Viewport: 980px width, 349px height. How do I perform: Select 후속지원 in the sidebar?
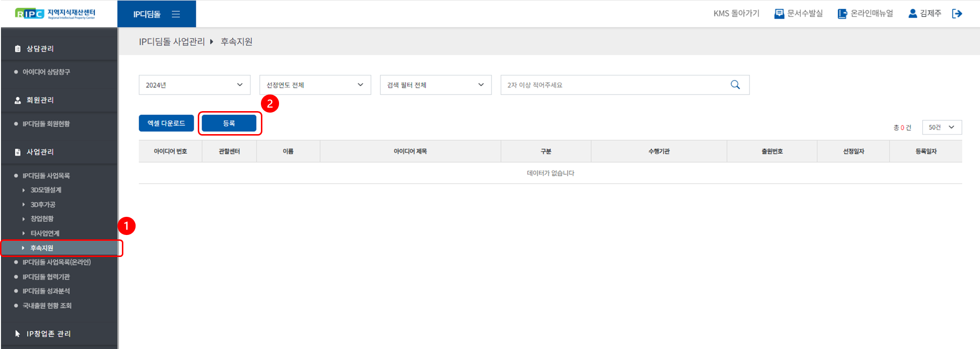click(x=42, y=248)
